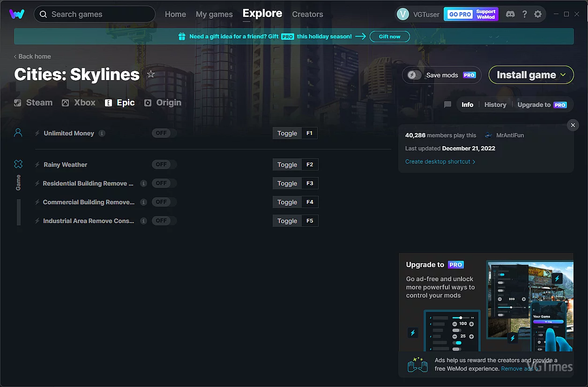This screenshot has height=387, width=588.
Task: Click the Remove ads link
Action: [520, 369]
